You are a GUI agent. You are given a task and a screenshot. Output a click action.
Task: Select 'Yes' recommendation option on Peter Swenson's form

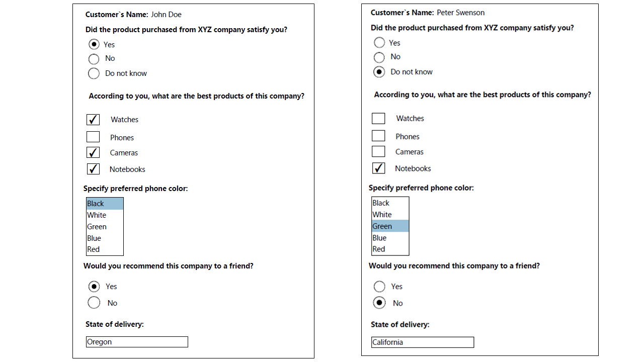(x=379, y=286)
